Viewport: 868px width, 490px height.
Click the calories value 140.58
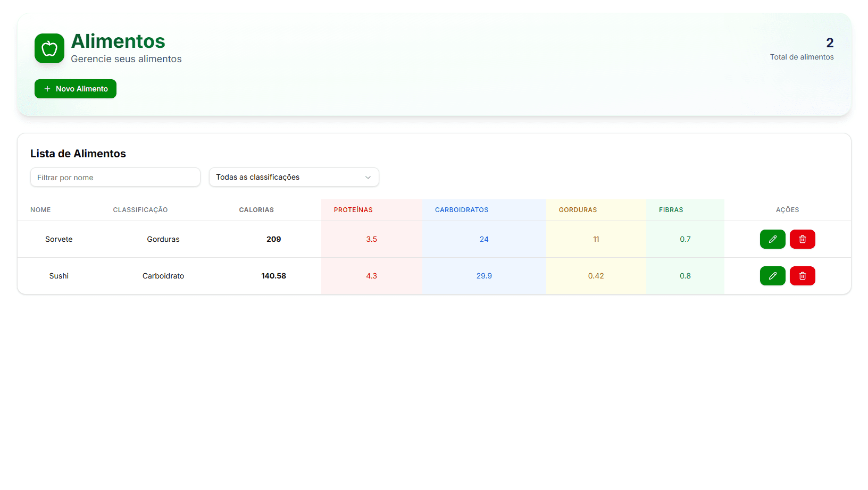(x=274, y=276)
